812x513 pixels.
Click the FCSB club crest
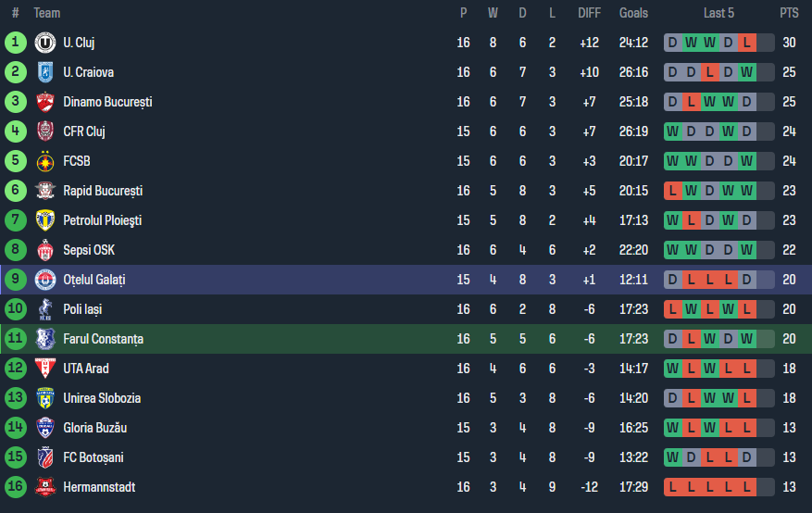(44, 161)
